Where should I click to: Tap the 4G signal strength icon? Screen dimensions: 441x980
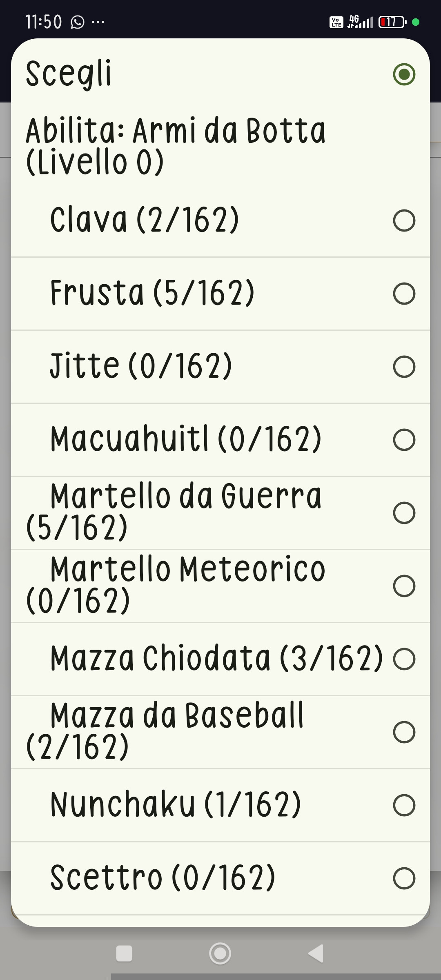pyautogui.click(x=360, y=22)
